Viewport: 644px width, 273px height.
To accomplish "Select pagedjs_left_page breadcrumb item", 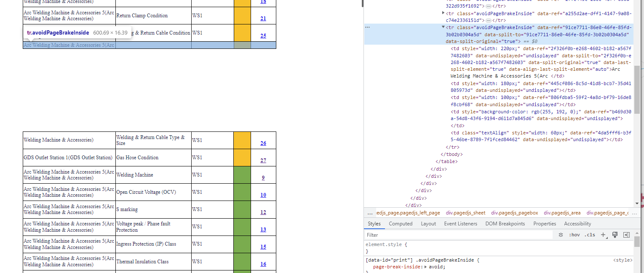I will pyautogui.click(x=408, y=213).
